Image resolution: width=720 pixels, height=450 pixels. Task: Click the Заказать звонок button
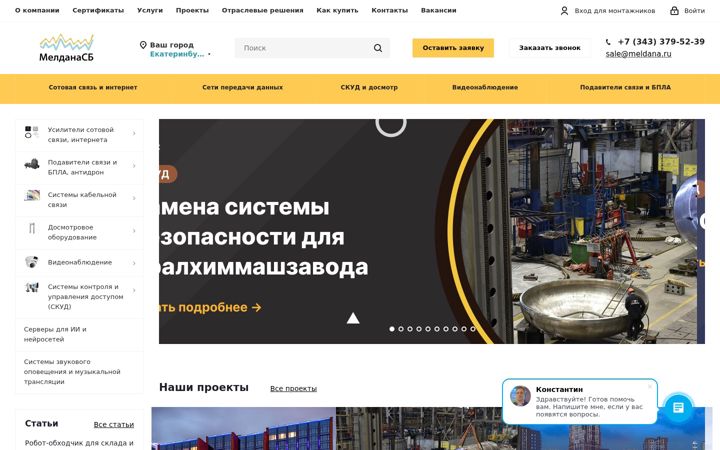click(x=550, y=48)
